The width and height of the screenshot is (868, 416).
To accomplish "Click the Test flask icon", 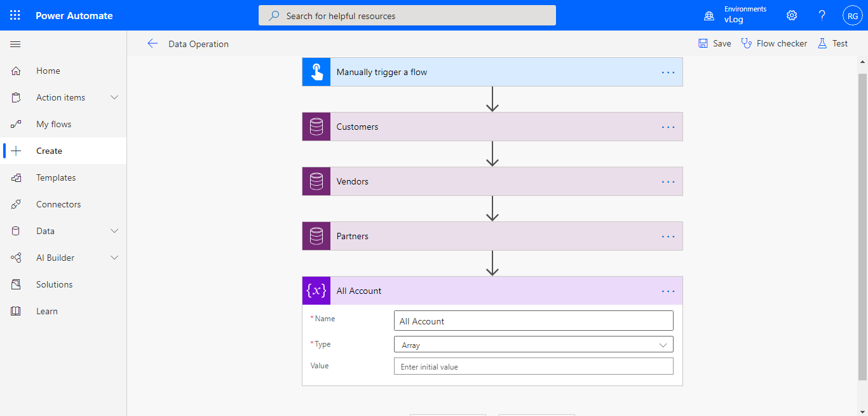I will pyautogui.click(x=822, y=43).
